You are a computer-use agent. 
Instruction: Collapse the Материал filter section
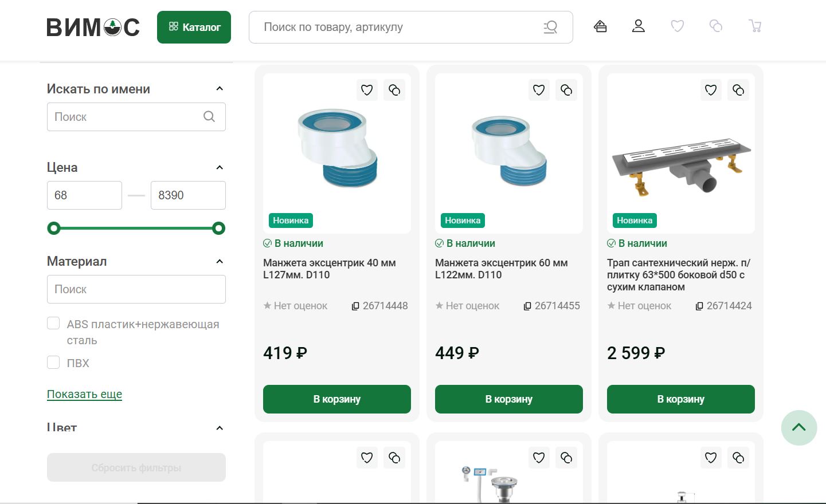pyautogui.click(x=220, y=262)
